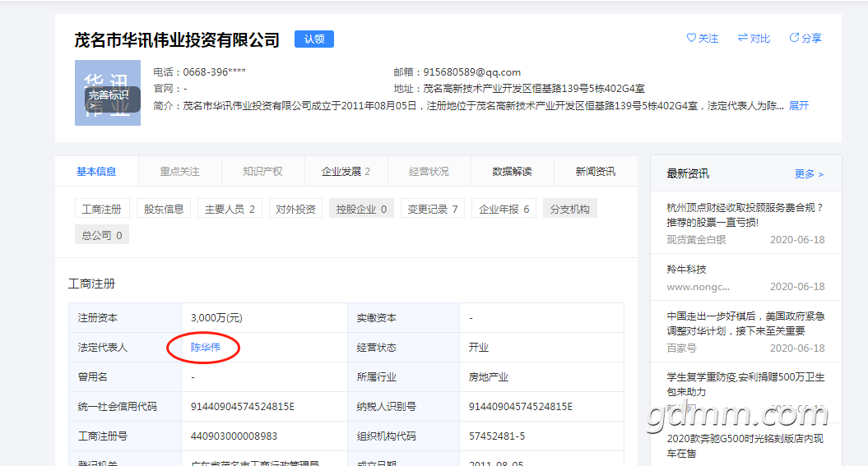This screenshot has height=466, width=868.
Task: Select 工商注册 sub-section button
Action: [x=101, y=210]
